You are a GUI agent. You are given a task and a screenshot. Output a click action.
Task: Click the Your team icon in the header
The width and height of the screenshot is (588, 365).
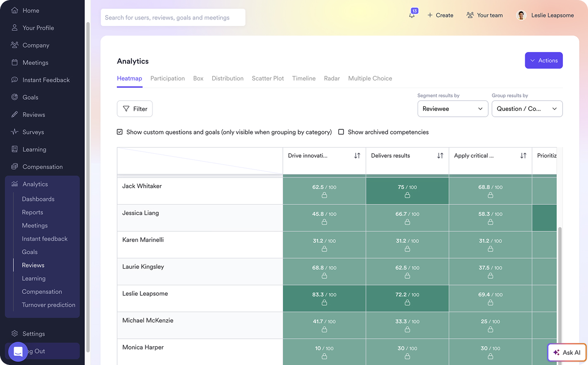tap(470, 15)
